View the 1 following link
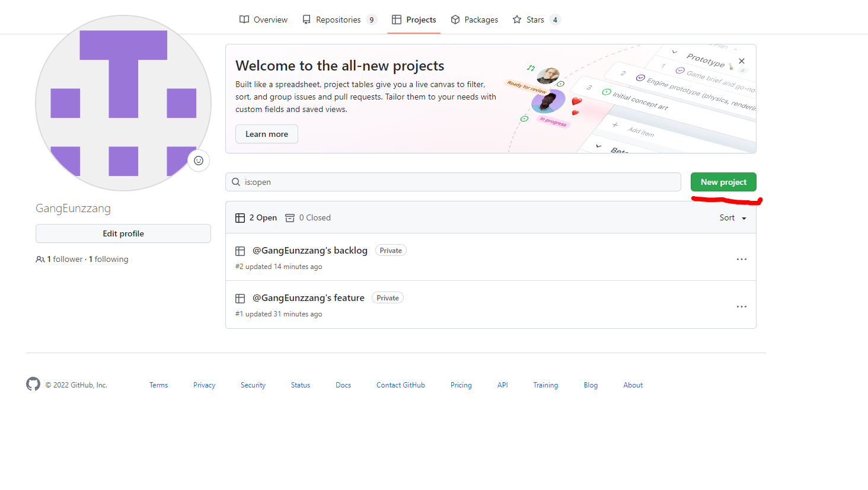Screen dimensions: 868x490 (108, 259)
